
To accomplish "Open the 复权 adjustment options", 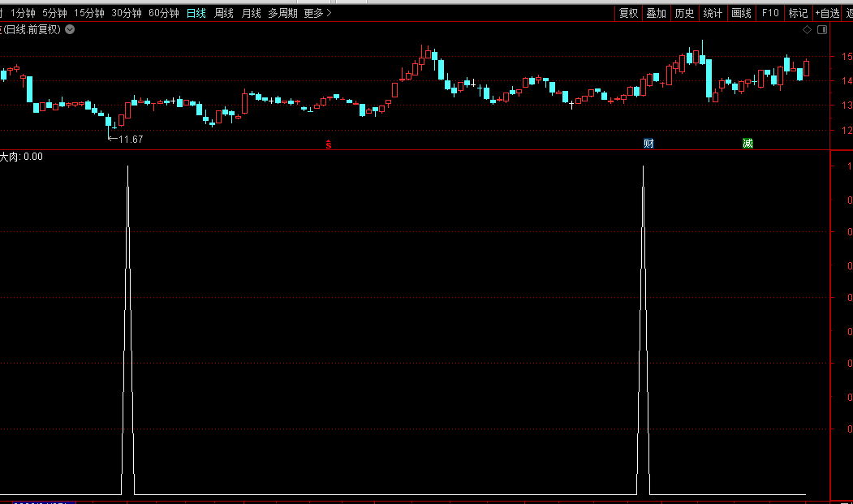I will [x=629, y=13].
